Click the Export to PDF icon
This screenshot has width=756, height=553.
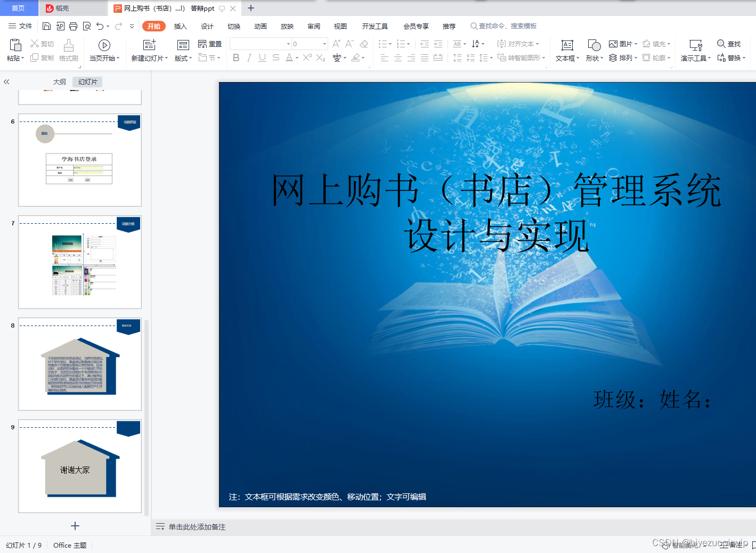click(x=60, y=26)
